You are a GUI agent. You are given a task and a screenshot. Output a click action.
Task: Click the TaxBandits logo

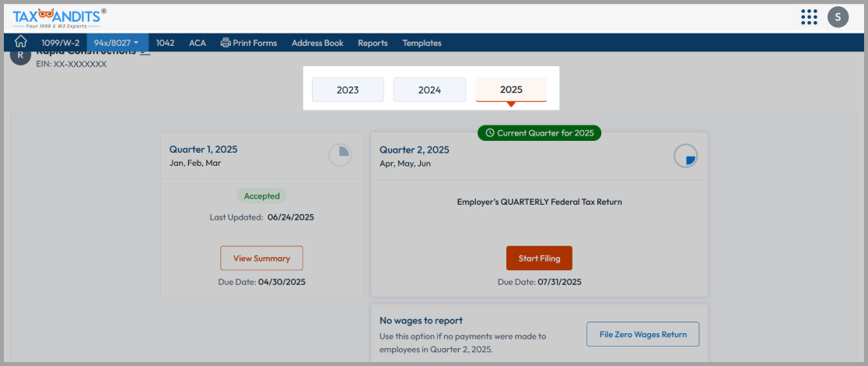[x=59, y=19]
